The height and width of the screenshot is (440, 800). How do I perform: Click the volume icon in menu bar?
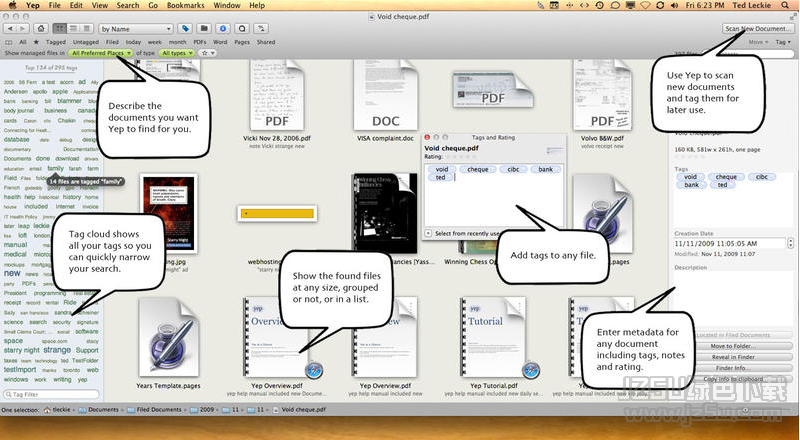(675, 5)
